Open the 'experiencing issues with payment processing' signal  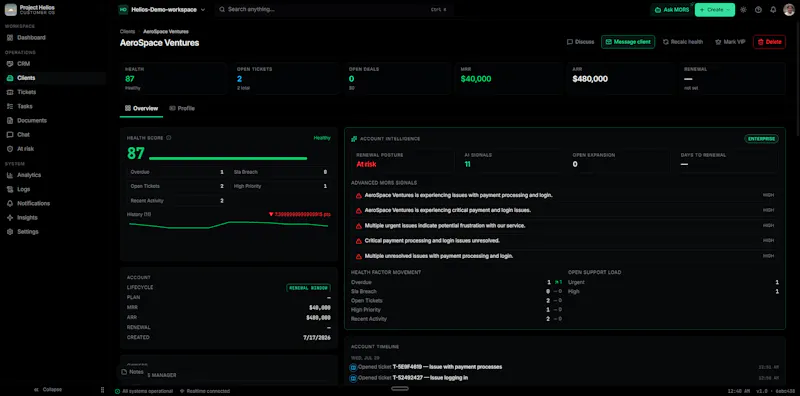click(564, 195)
